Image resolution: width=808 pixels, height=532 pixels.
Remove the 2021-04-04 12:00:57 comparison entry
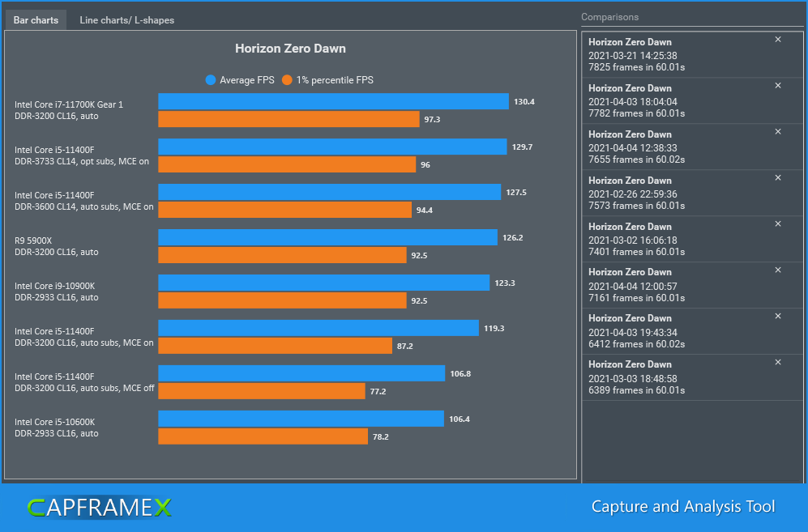point(778,270)
